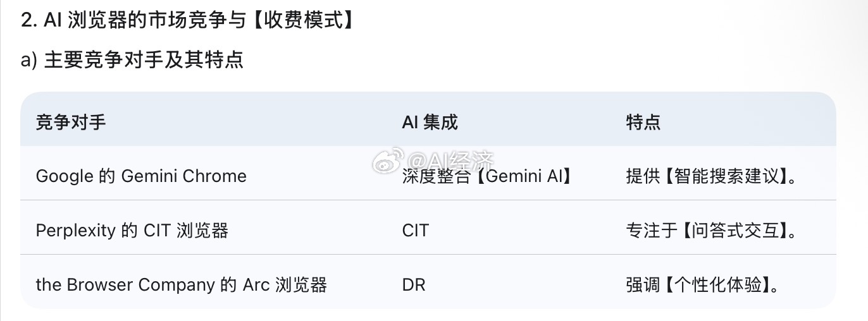Click the 专注于【问答式交互】 cell
The height and width of the screenshot is (321, 868).
tap(710, 230)
